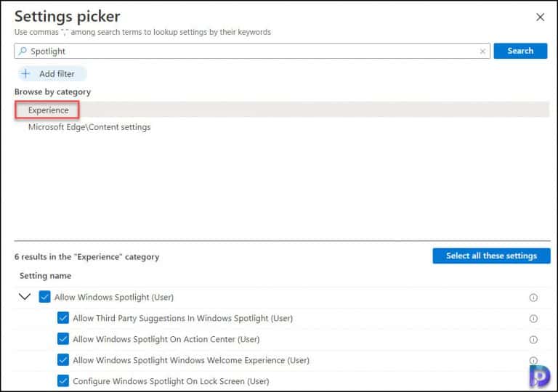
Task: Clear the Spotlight search text
Action: pyautogui.click(x=482, y=52)
